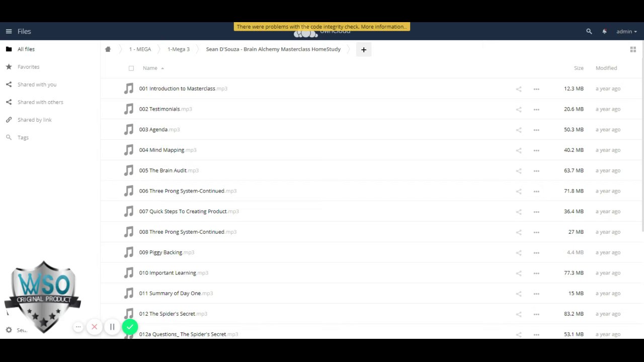Sort by Modified column header
The image size is (644, 362).
pos(606,68)
